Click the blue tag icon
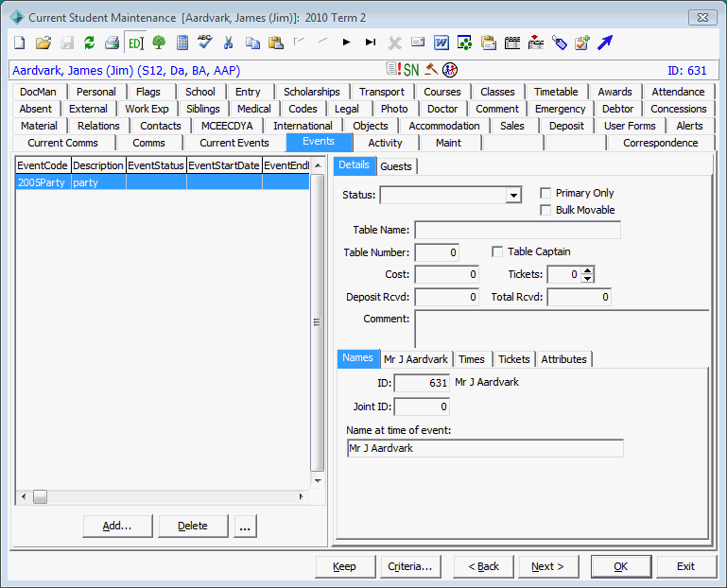The image size is (727, 588). coord(560,43)
